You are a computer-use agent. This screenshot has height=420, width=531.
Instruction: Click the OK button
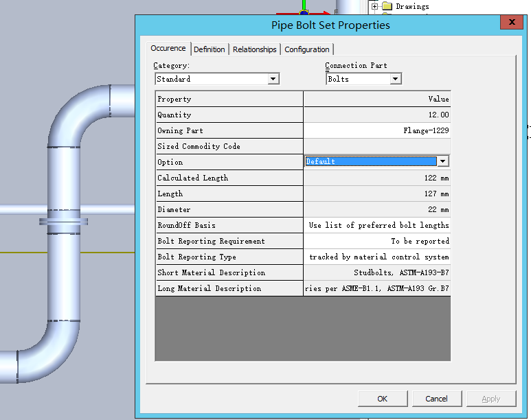click(383, 399)
